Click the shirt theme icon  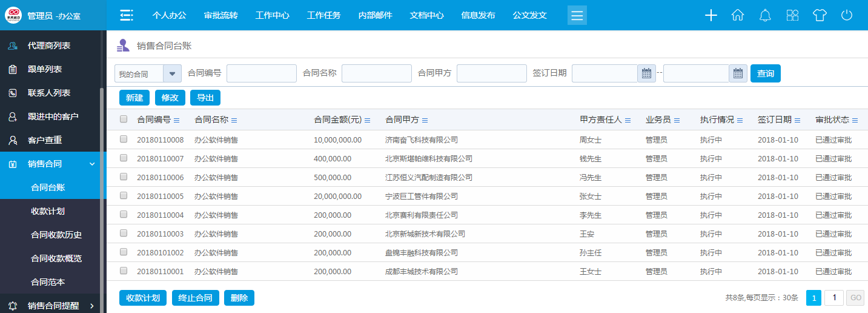(x=820, y=15)
